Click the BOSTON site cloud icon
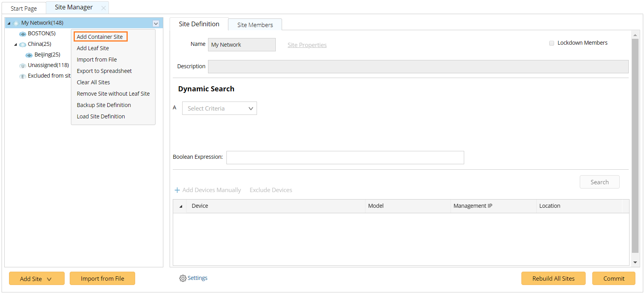This screenshot has width=644, height=294. pyautogui.click(x=23, y=34)
